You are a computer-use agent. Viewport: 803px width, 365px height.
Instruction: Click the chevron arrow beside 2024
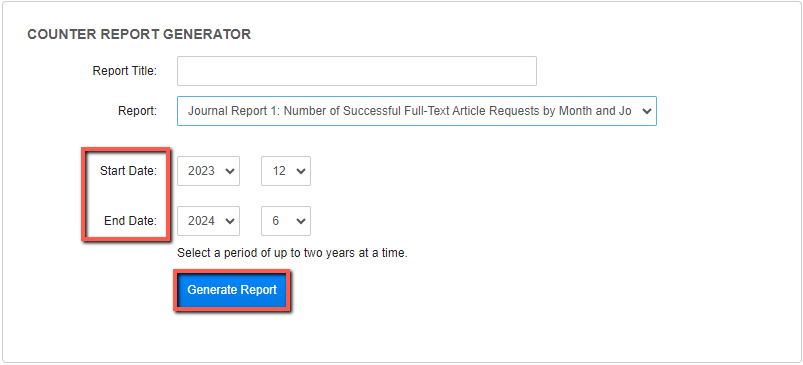tap(229, 221)
